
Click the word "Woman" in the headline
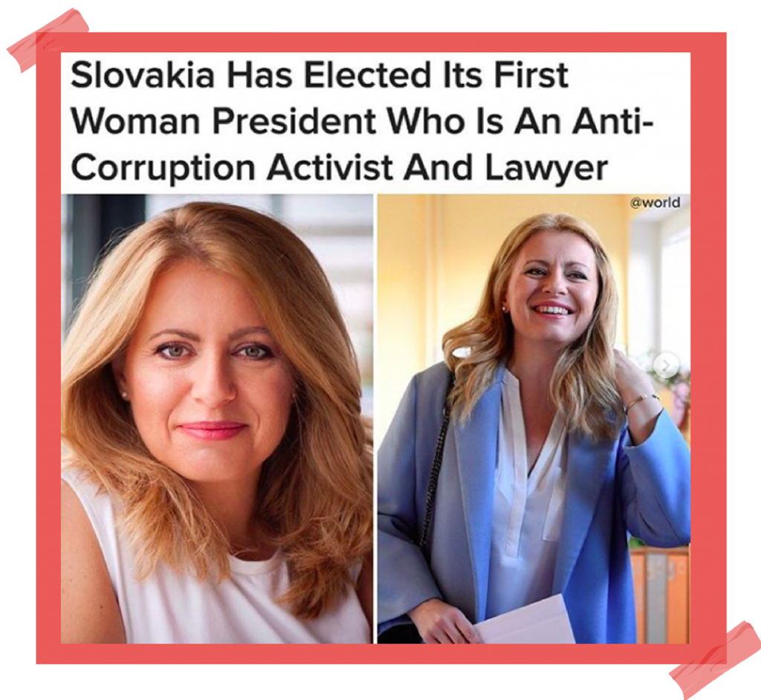tap(135, 121)
